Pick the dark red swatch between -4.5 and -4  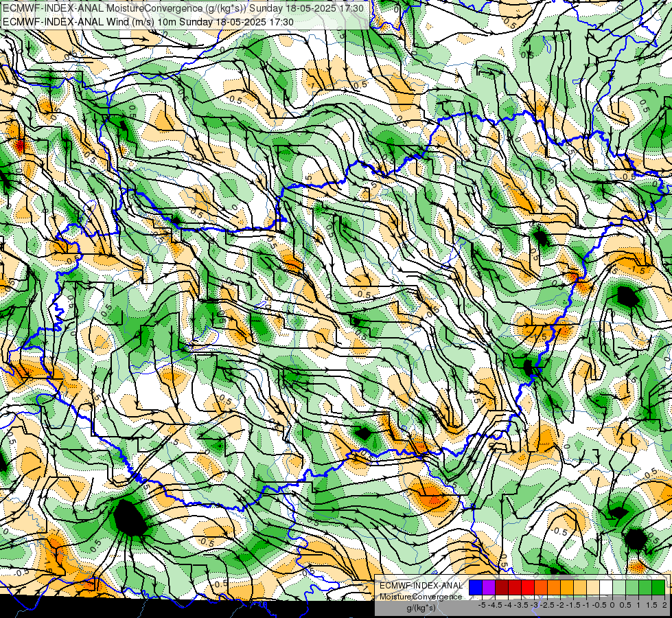click(x=502, y=588)
